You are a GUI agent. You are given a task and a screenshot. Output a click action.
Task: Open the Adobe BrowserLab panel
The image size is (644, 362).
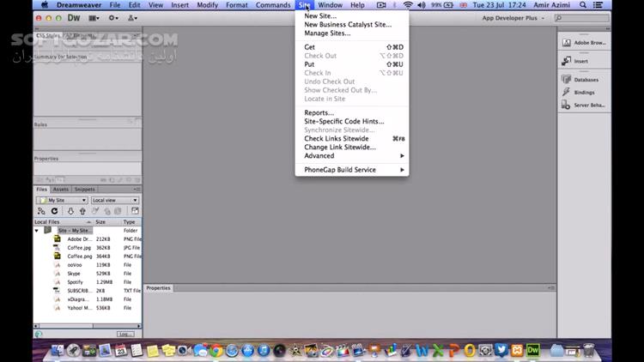pyautogui.click(x=584, y=43)
